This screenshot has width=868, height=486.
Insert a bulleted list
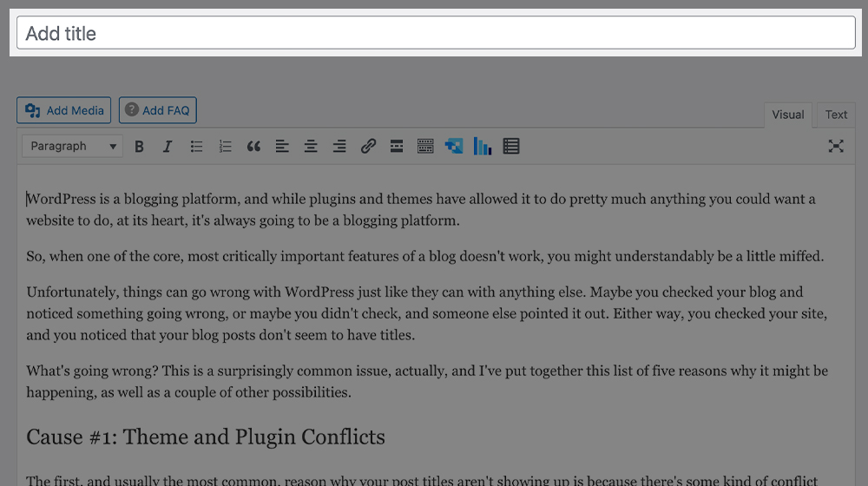pyautogui.click(x=196, y=146)
